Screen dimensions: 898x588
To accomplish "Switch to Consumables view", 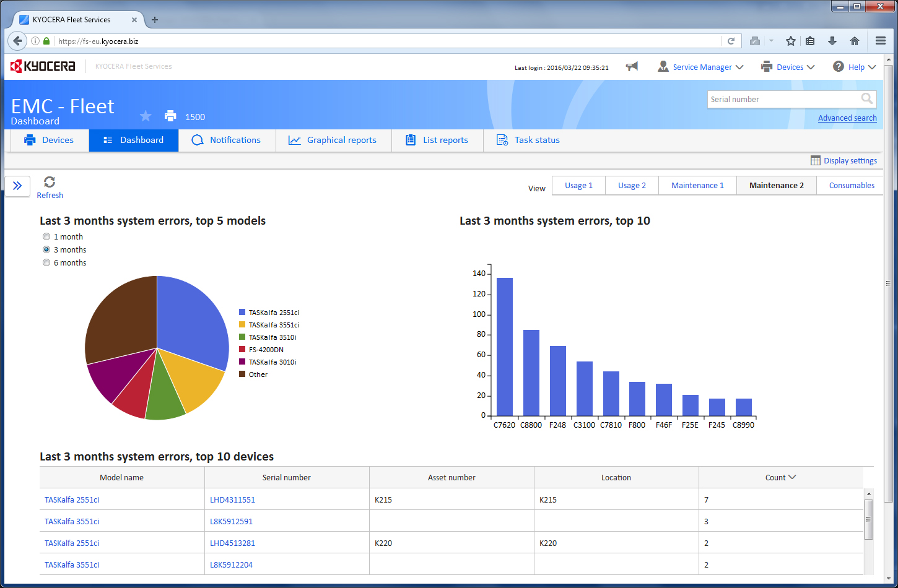I will click(852, 185).
